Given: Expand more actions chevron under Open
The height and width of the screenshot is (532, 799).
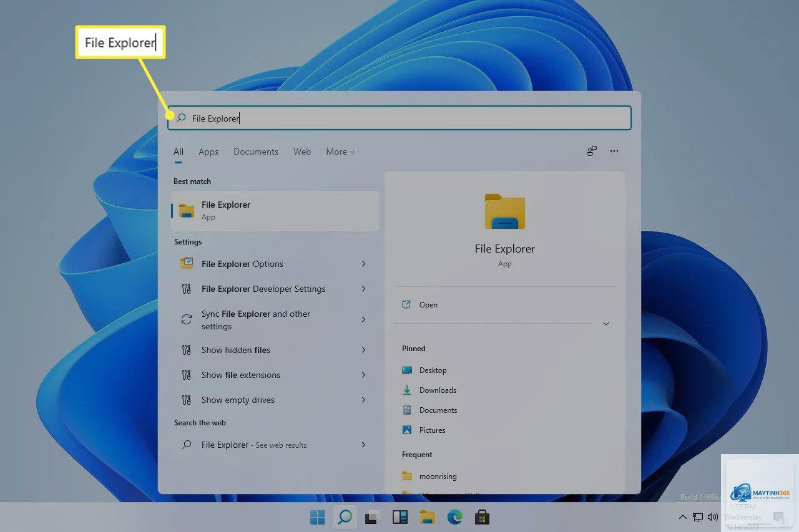Looking at the screenshot, I should point(605,324).
